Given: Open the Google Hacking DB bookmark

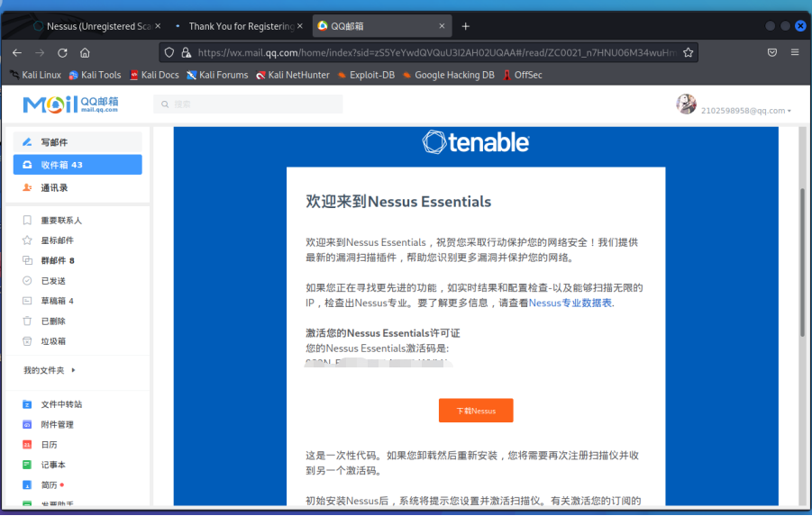Looking at the screenshot, I should point(449,75).
